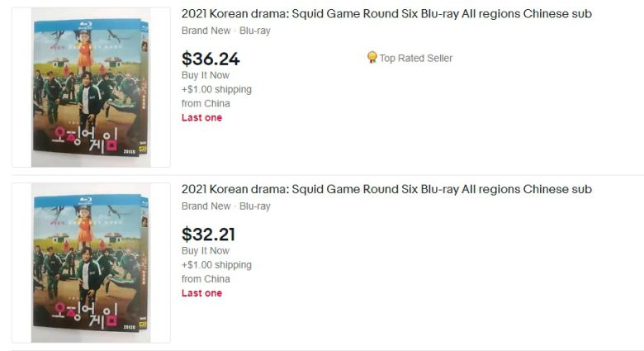Screen dimensions: 644x351
Task: Open the $32.21 listing's cover thumbnail
Action: (91, 263)
